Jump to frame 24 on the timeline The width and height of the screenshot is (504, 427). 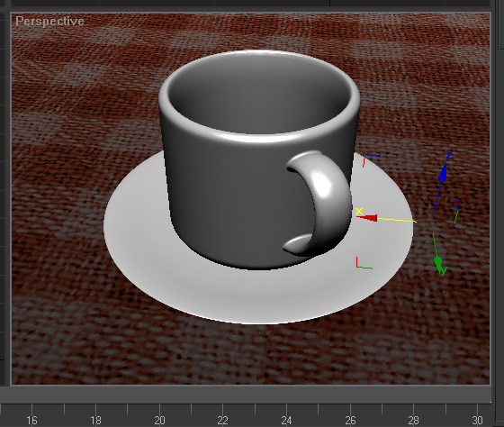[x=286, y=420]
